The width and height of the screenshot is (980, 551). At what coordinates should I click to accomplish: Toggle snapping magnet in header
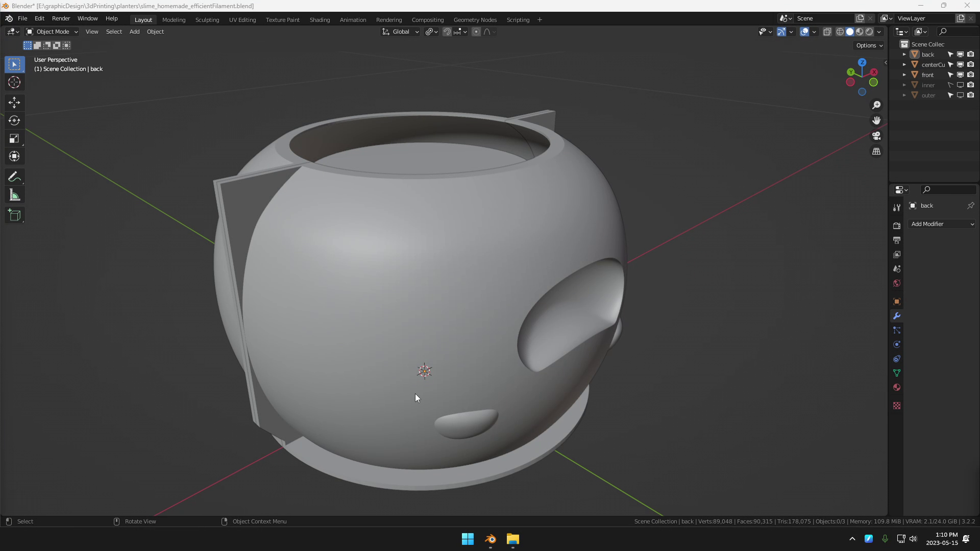(x=447, y=32)
